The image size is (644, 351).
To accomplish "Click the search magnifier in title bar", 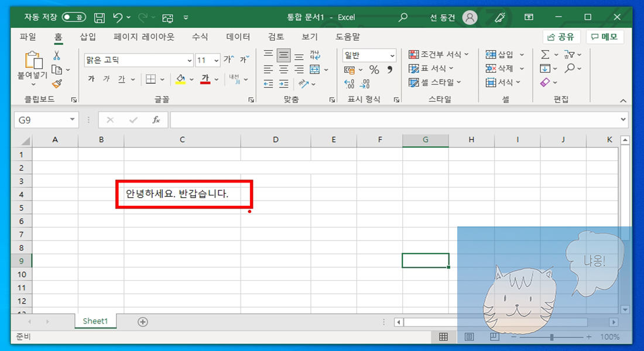I will [x=403, y=17].
